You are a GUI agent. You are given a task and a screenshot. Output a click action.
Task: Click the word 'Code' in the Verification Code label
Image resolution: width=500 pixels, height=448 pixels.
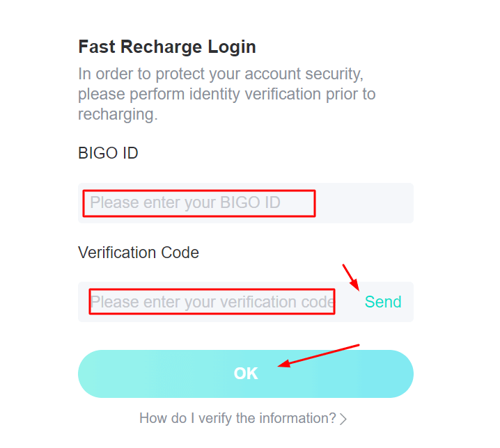pyautogui.click(x=181, y=253)
